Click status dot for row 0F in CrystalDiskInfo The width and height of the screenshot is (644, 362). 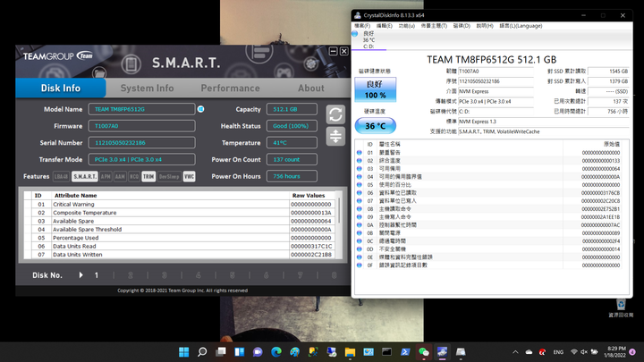tap(360, 265)
